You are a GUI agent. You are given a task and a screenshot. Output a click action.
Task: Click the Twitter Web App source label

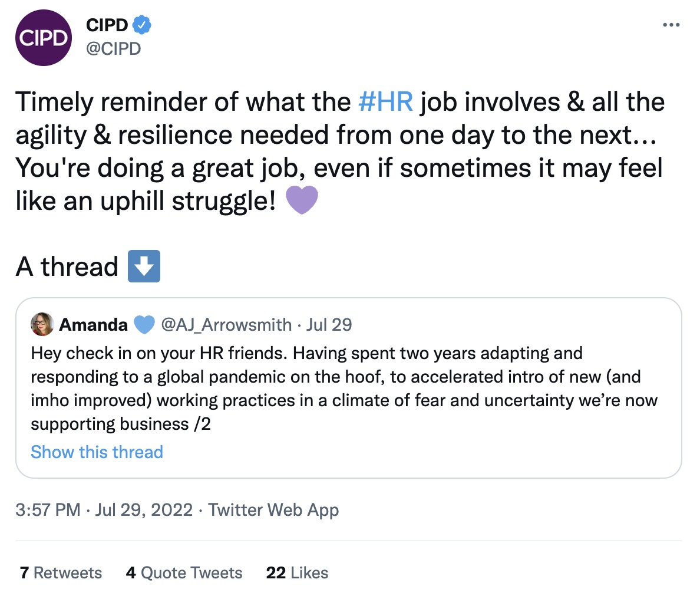click(273, 510)
